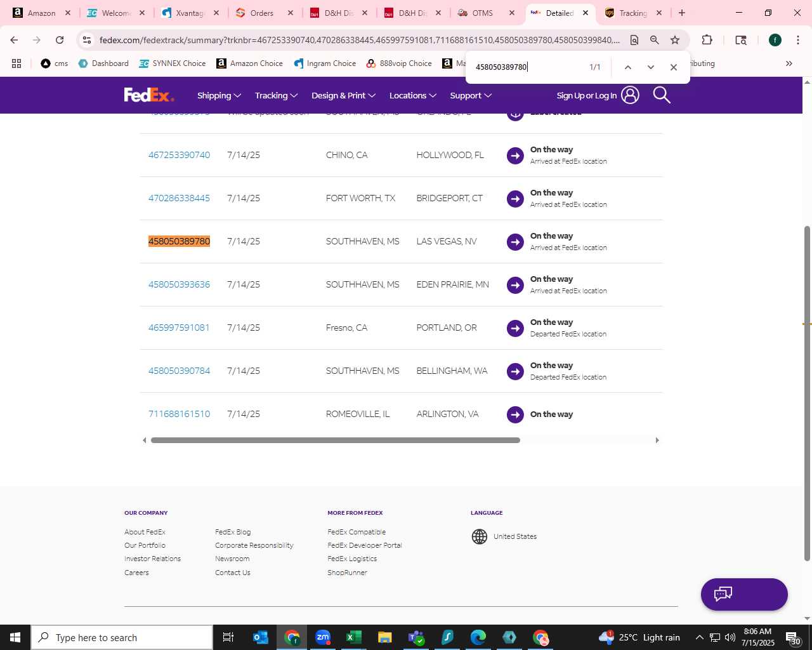Open the FedEx chat assistant button
The width and height of the screenshot is (812, 650).
(x=744, y=594)
